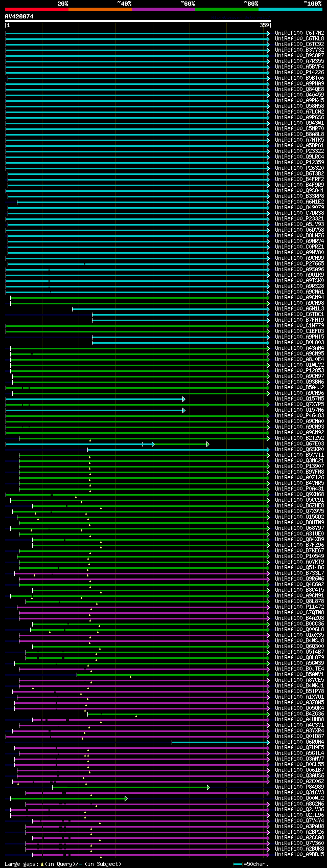Select hit UniRef100_Q9SBN6
Screen dimensions: 327x868
click(x=299, y=382)
